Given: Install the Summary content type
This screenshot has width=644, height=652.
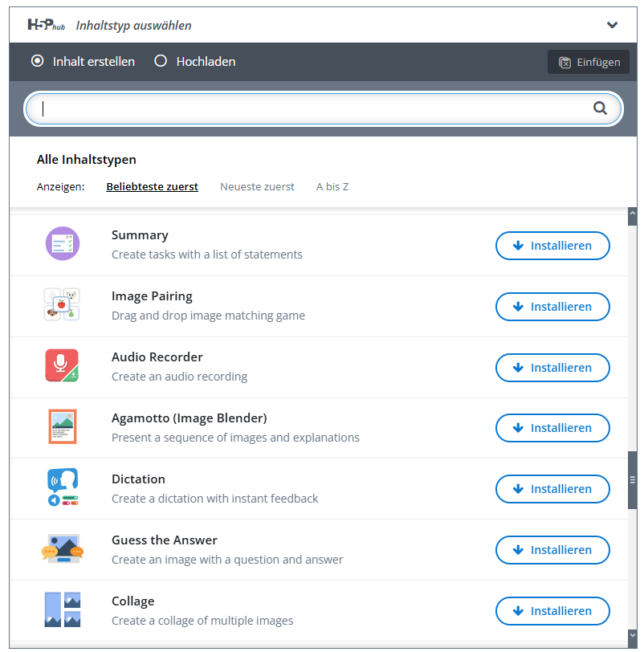Looking at the screenshot, I should pos(552,246).
